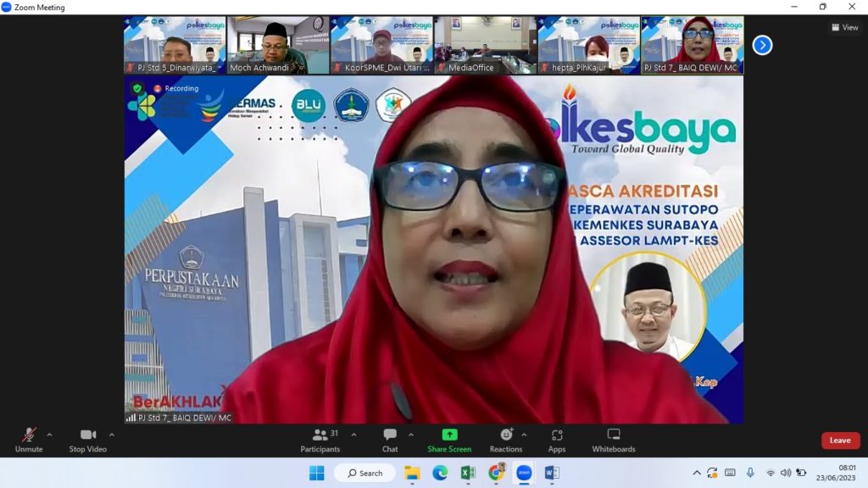
Task: Click the Zoom Meeting title bar icon
Action: click(6, 7)
